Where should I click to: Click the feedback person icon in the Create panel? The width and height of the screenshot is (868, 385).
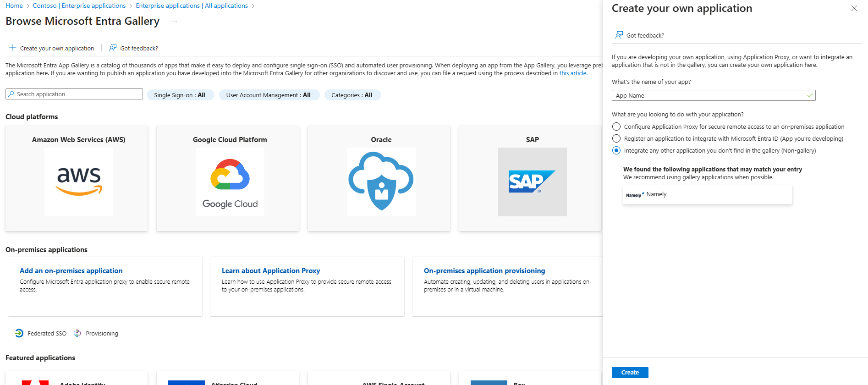(619, 35)
